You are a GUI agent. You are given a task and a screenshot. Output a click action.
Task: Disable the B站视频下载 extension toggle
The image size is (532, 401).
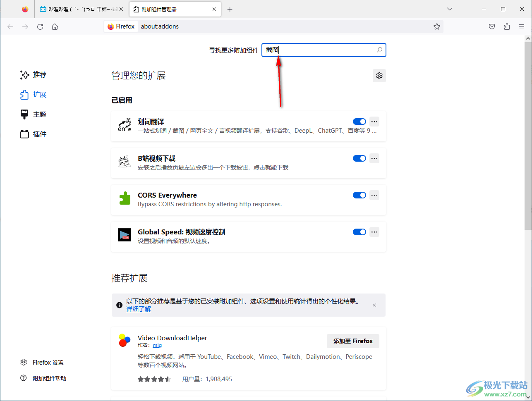tap(359, 158)
